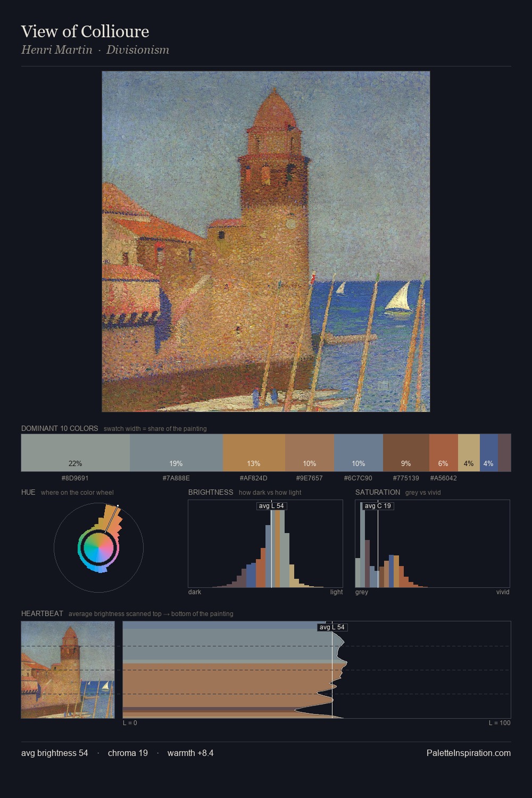Click the hex code '#775139'
Viewport: 532px width, 798px height.
406,478
